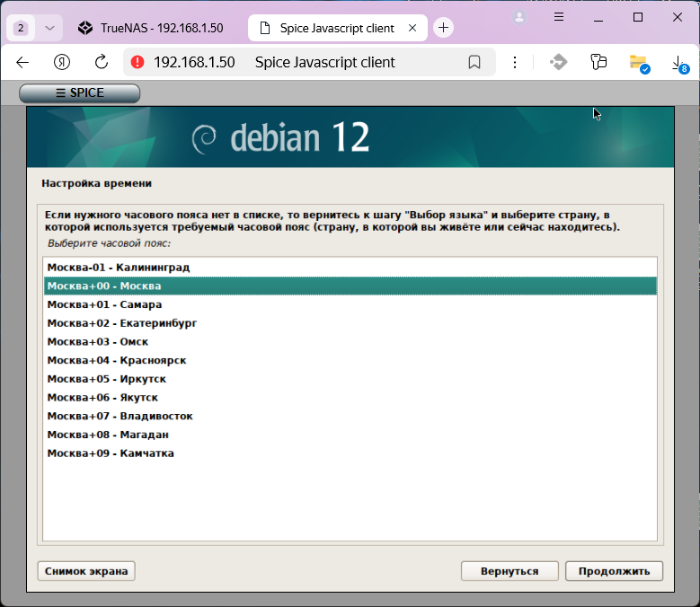The width and height of the screenshot is (700, 607).
Task: Select timezone Москва+05 - Иркутск
Action: (x=350, y=379)
